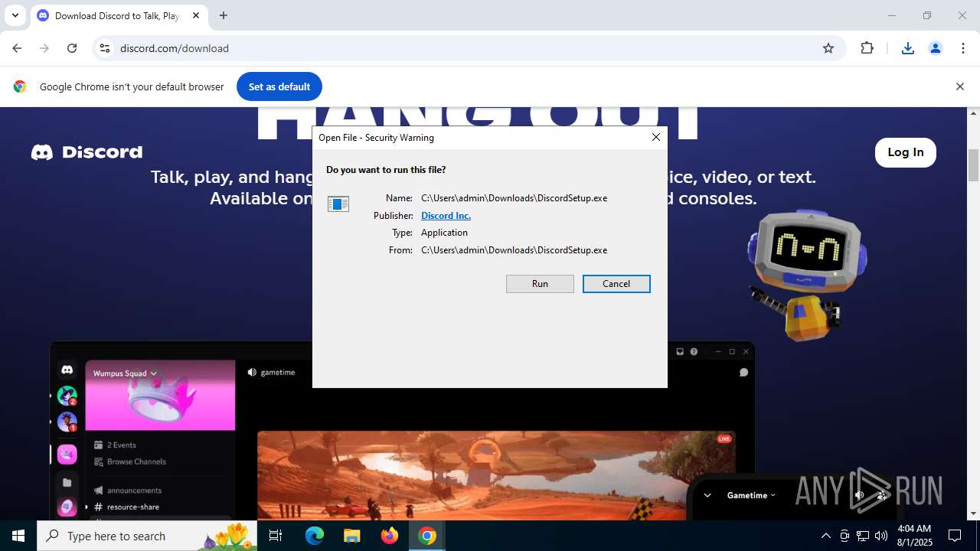The width and height of the screenshot is (980, 551).
Task: Open network icon in system tray
Action: click(x=863, y=536)
